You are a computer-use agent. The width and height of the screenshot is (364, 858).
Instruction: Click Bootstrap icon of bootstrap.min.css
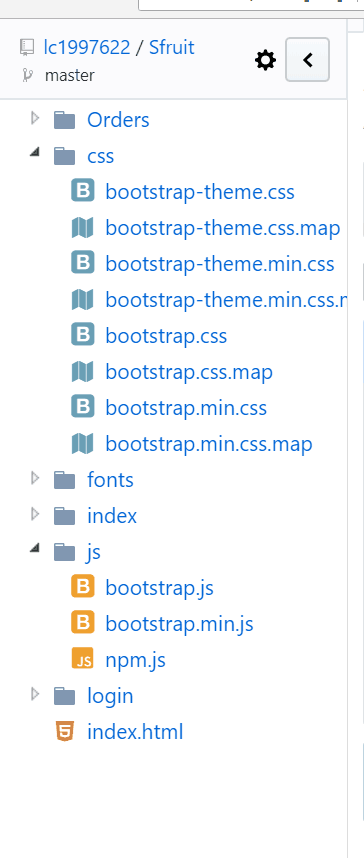point(83,407)
